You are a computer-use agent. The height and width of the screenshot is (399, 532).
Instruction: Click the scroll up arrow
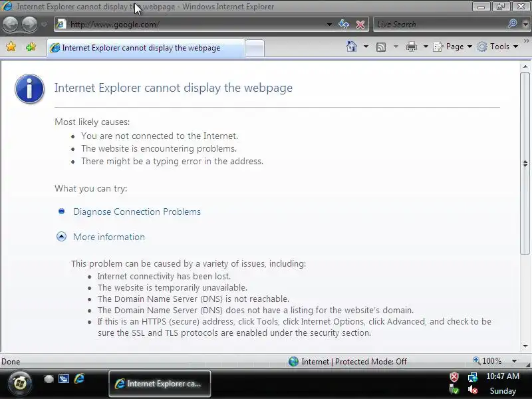coord(525,67)
